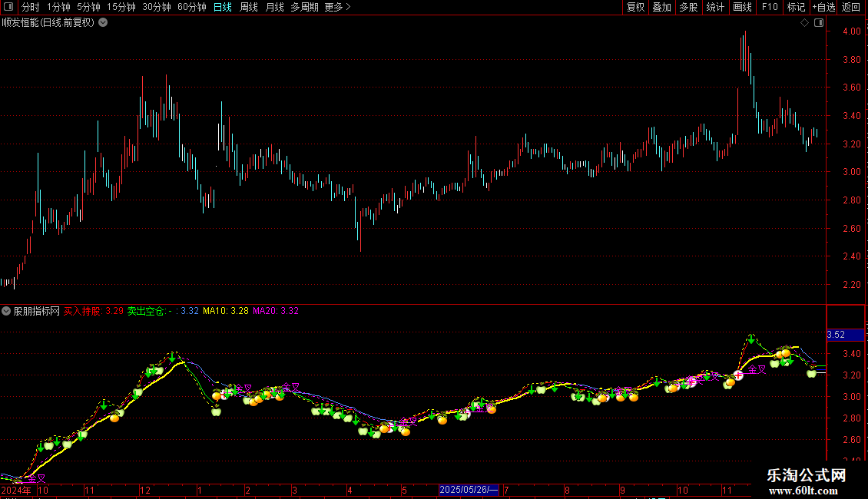Screen dimensions: 868x499
Task: Click the 返回 back button
Action: pyautogui.click(x=851, y=7)
